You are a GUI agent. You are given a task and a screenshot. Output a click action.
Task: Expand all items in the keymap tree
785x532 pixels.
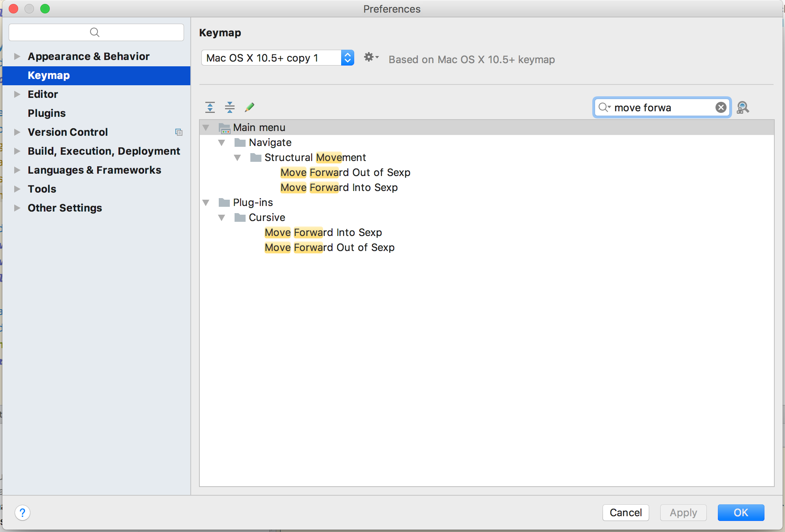coord(210,107)
